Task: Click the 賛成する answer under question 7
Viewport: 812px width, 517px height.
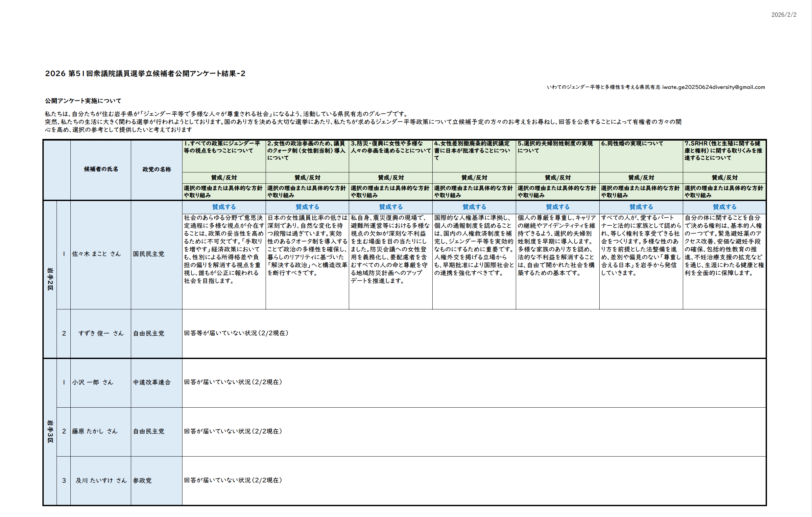Action: [724, 207]
